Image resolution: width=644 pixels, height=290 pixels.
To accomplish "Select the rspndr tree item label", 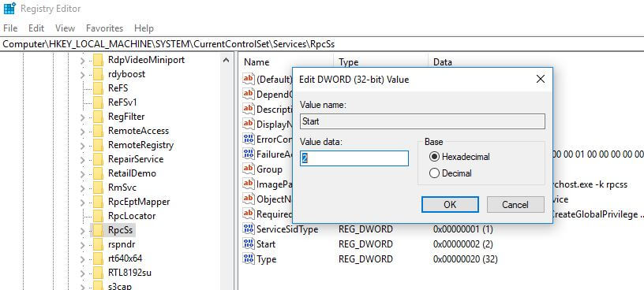I will 121,244.
